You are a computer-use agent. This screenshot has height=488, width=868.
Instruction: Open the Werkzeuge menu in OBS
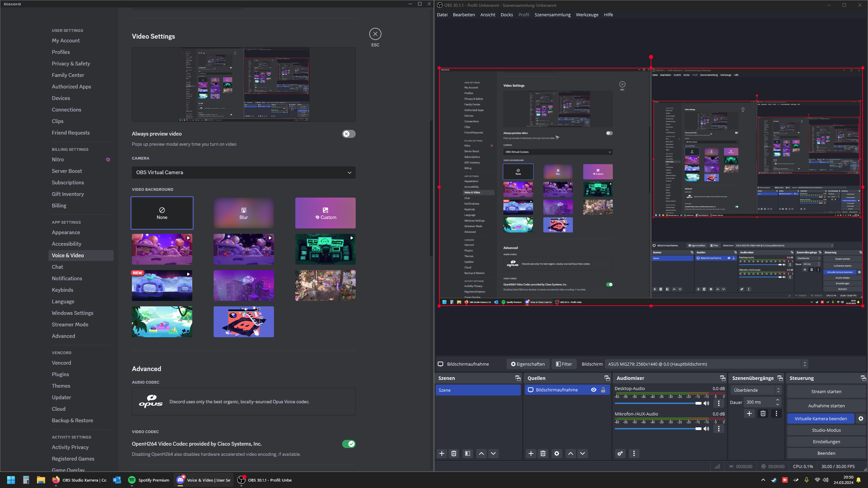click(x=587, y=15)
